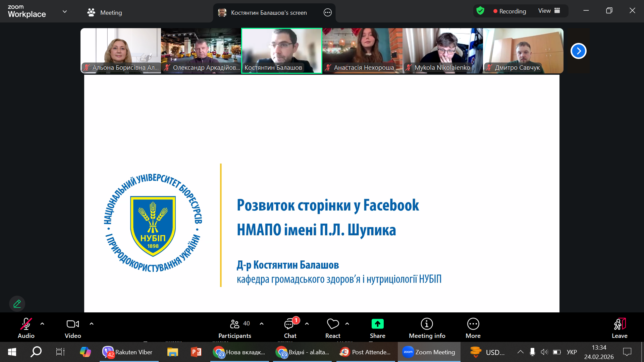Open Zoom Workplace dropdown chevron
644x362 pixels.
coord(65,12)
